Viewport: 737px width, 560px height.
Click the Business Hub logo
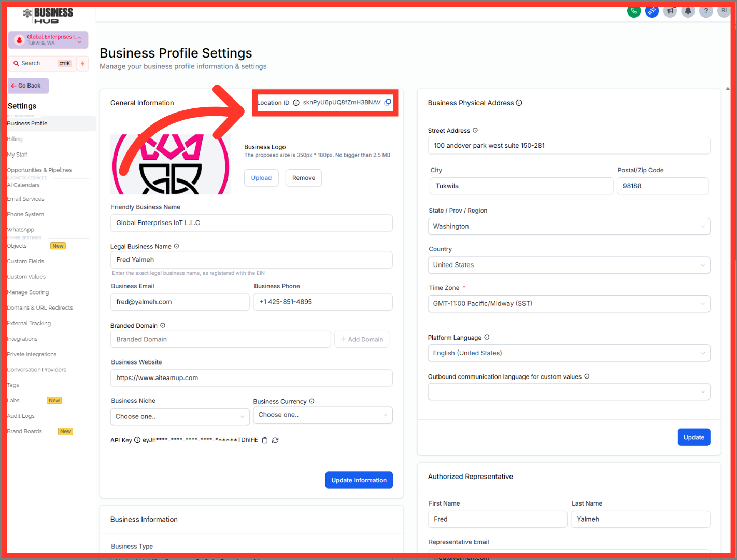pos(48,16)
